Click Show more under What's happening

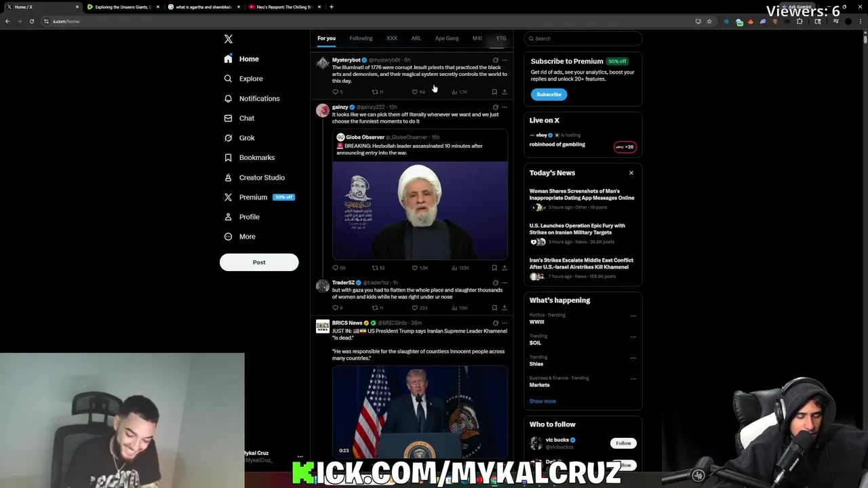(x=542, y=401)
